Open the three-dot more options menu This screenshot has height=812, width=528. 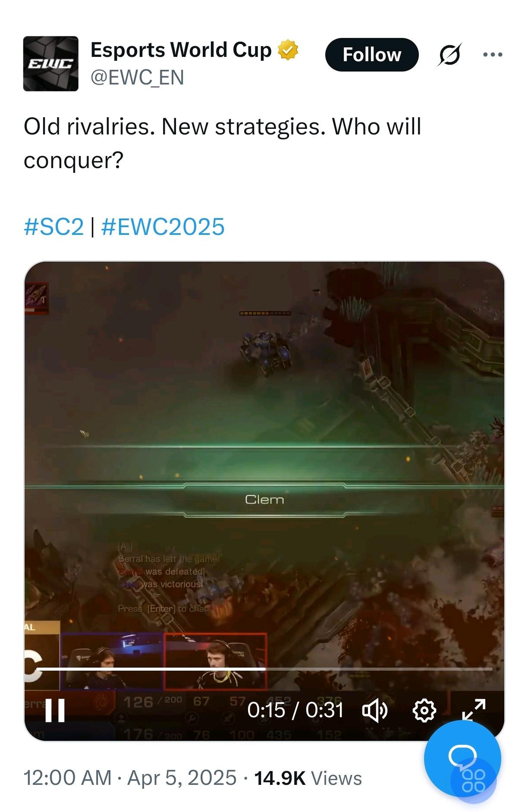coord(493,54)
